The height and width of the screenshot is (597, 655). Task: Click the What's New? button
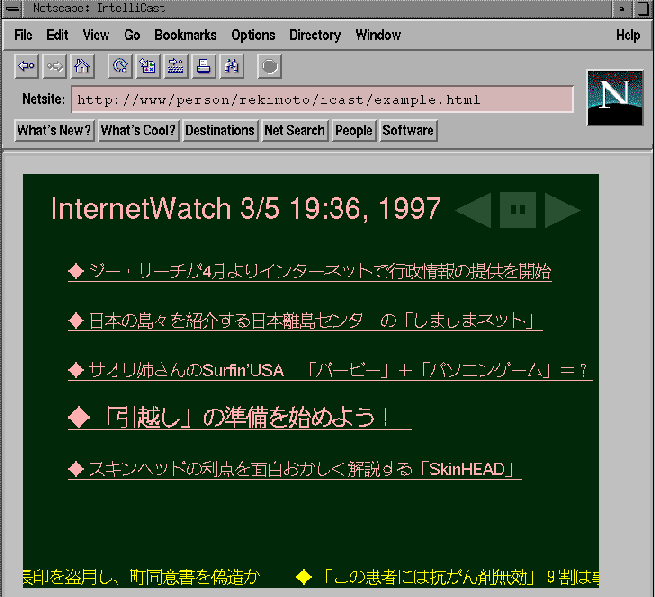click(54, 130)
